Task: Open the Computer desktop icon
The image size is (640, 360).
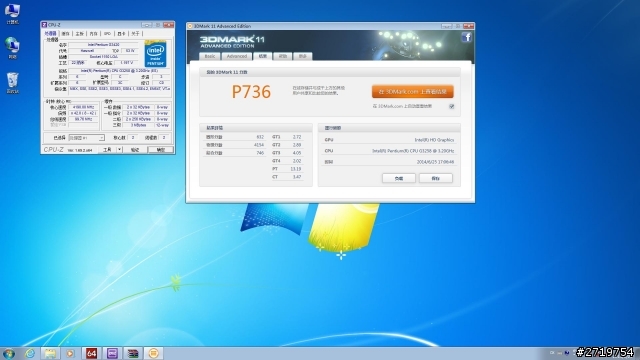Action: click(12, 13)
